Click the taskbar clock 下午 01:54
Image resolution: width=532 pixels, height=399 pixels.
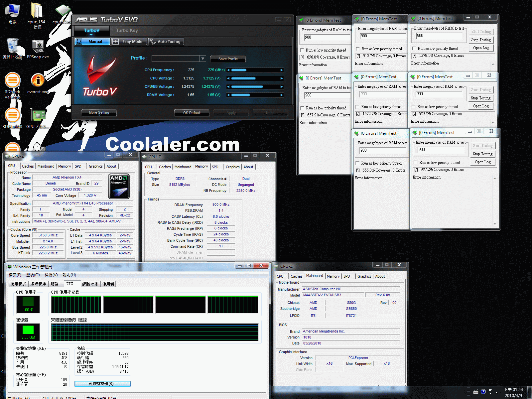point(513,389)
